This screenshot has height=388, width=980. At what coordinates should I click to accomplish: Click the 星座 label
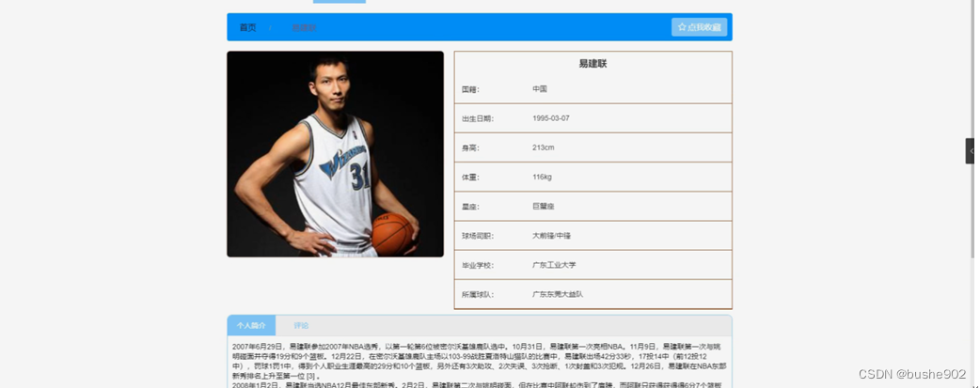470,207
